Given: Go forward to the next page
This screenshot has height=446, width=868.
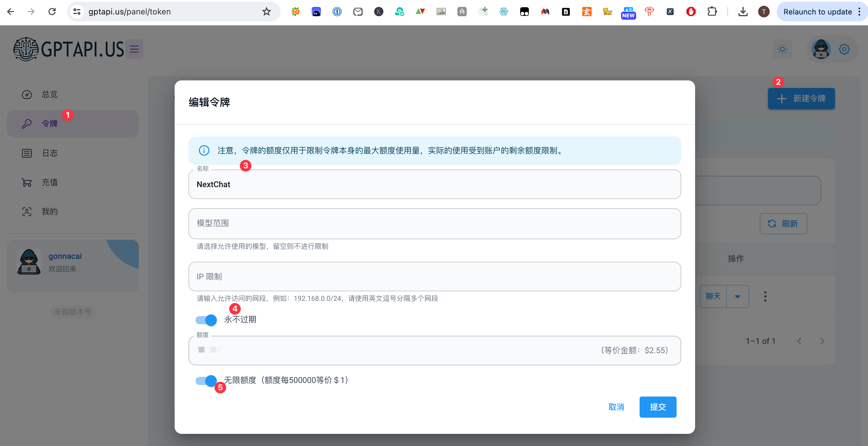Looking at the screenshot, I should 31,12.
